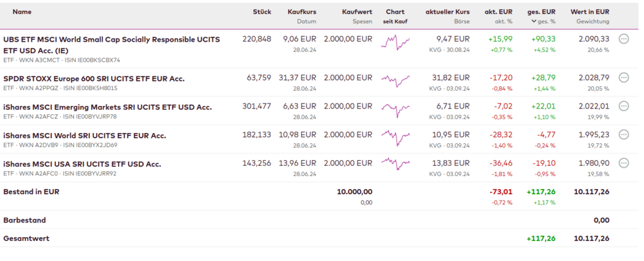Open options menu for iShares MSCI World SRI
644x261 pixels.
coord(623,134)
